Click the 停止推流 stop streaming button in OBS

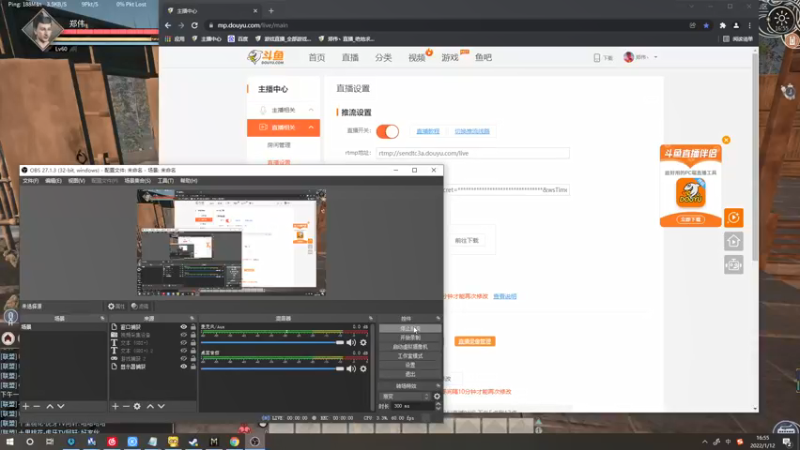click(410, 329)
